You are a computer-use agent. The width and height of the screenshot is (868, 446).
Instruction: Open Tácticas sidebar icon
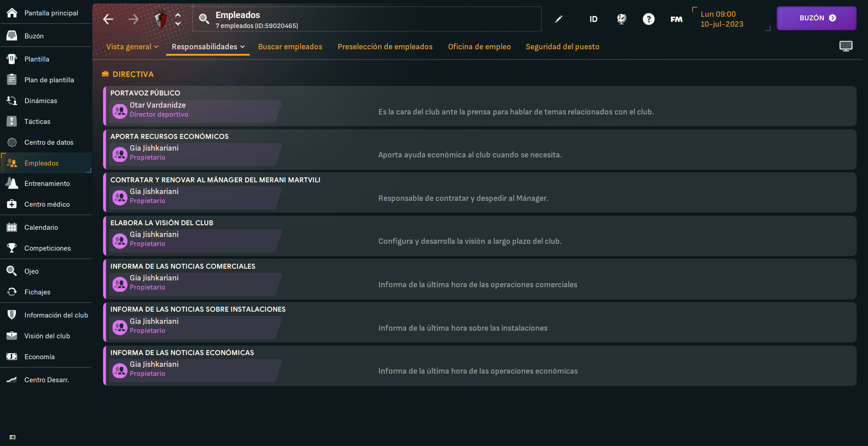12,121
